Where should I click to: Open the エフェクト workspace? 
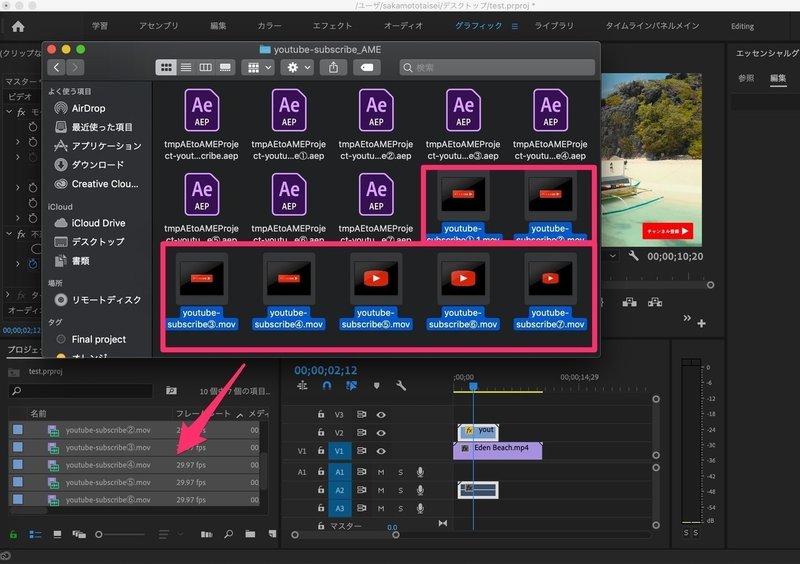332,26
